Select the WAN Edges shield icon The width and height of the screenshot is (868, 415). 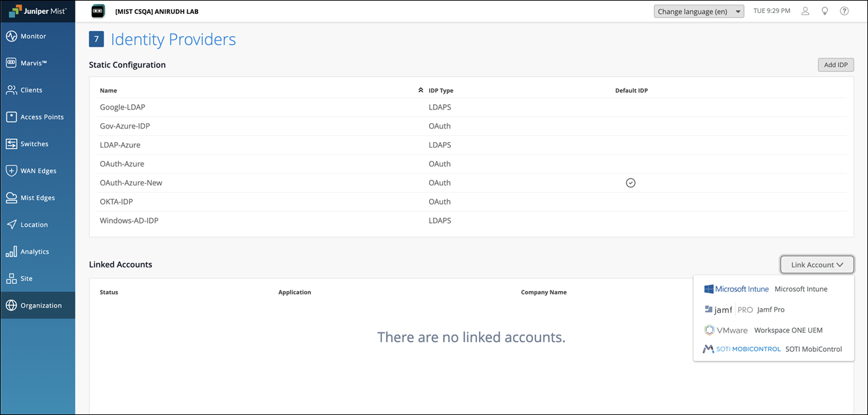click(11, 170)
